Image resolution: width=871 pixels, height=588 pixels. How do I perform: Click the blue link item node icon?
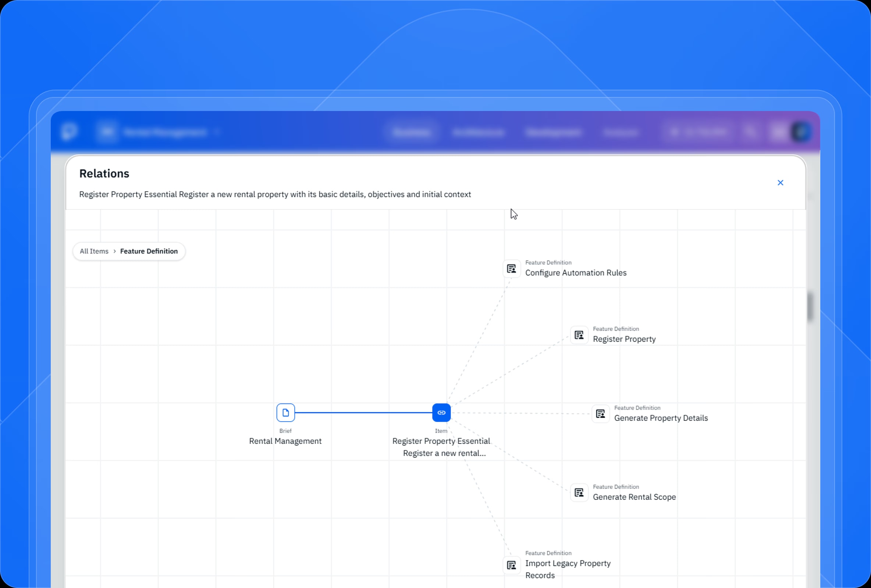(x=441, y=413)
